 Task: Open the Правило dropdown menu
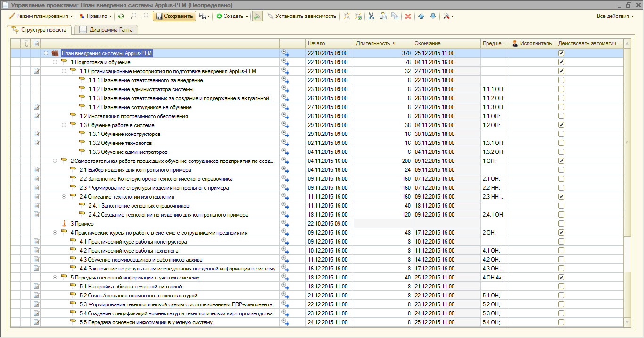click(96, 16)
